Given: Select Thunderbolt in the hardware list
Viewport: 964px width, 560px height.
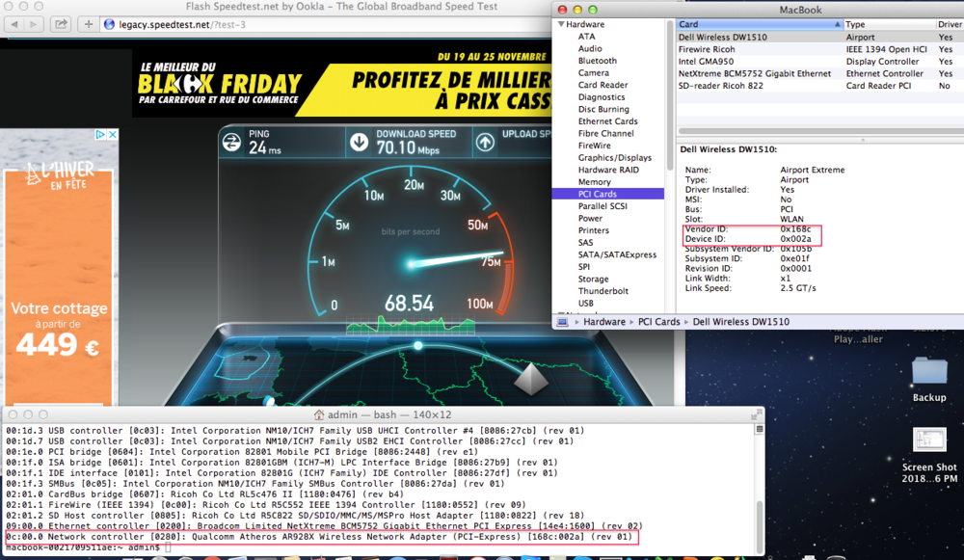Looking at the screenshot, I should pyautogui.click(x=602, y=290).
